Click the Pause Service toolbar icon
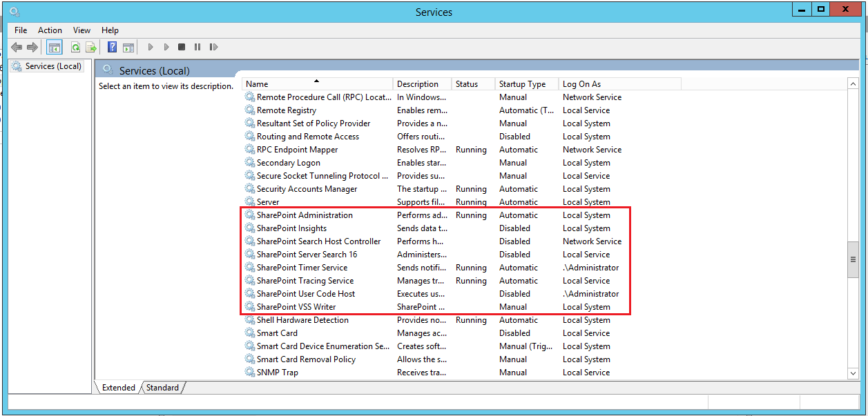The height and width of the screenshot is (416, 868). point(197,47)
